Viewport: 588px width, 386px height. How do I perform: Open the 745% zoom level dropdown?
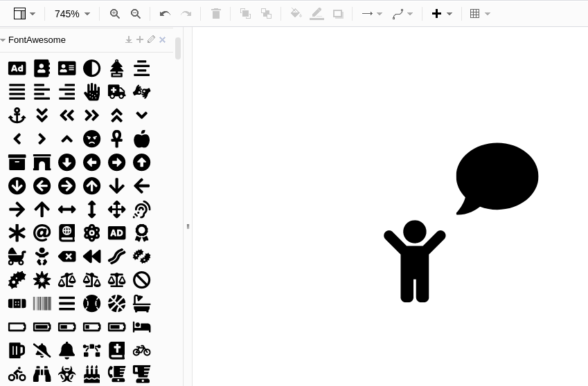pos(72,14)
